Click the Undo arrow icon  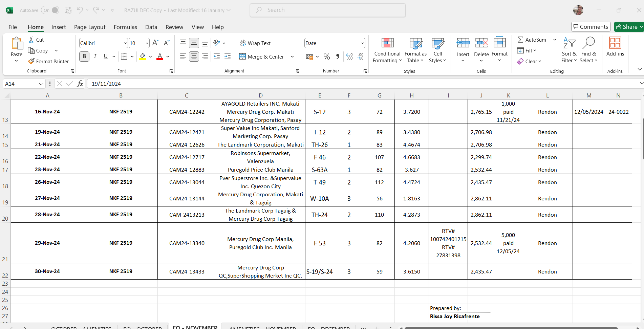point(80,10)
